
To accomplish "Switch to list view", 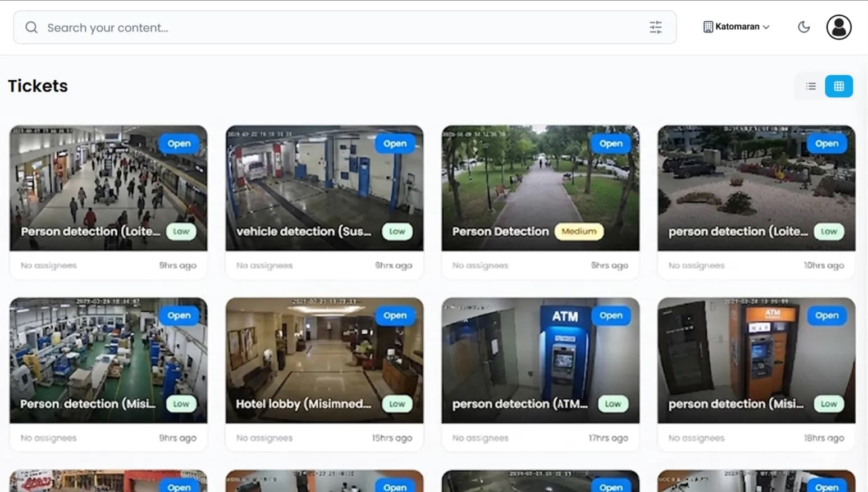I will [811, 86].
